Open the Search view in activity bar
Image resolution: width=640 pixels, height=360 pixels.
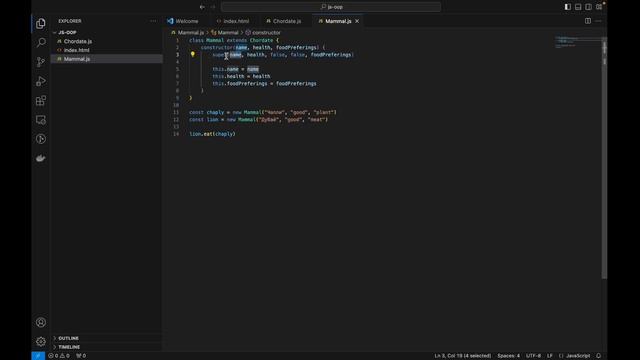(41, 42)
